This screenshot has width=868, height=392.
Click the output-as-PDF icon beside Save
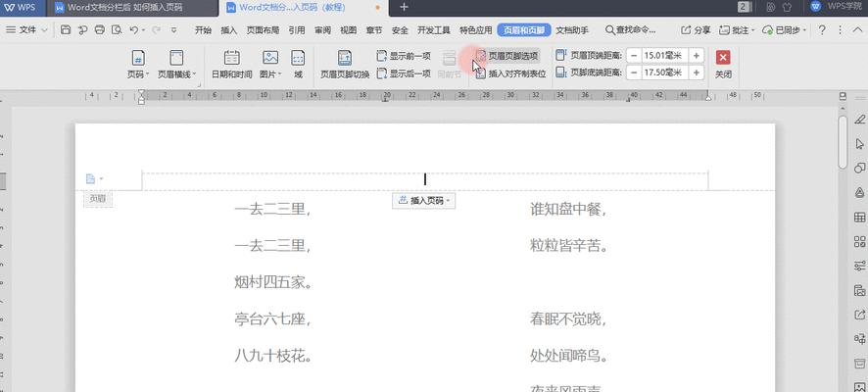tap(82, 30)
